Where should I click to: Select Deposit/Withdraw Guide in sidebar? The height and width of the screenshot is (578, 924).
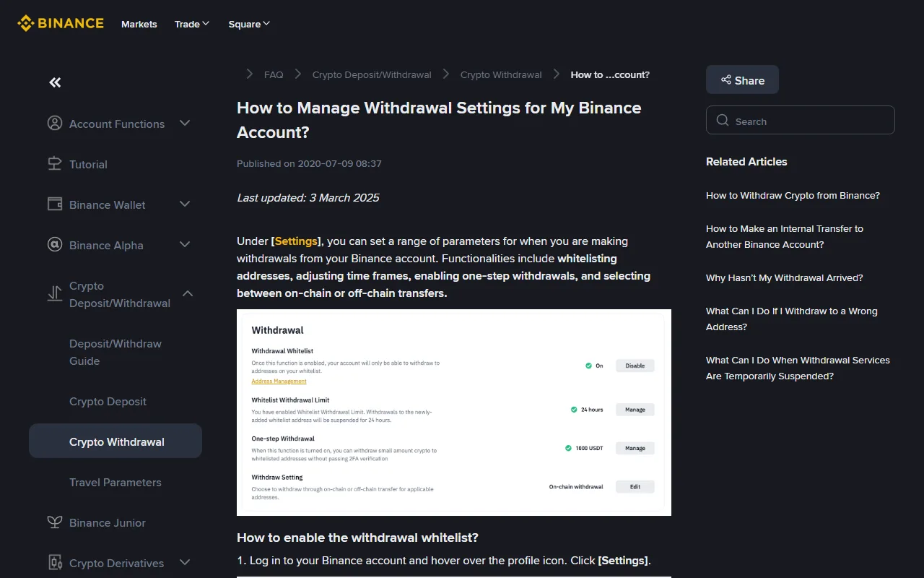[x=115, y=352]
